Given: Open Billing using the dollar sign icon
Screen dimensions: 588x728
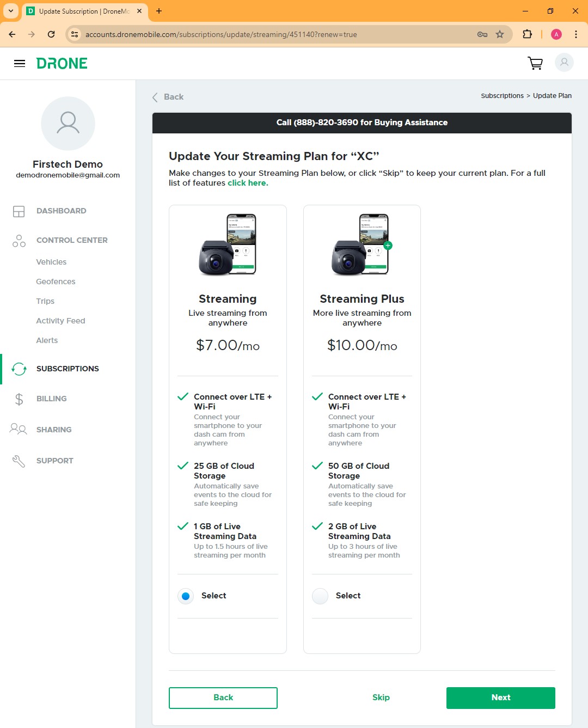Looking at the screenshot, I should 19,399.
